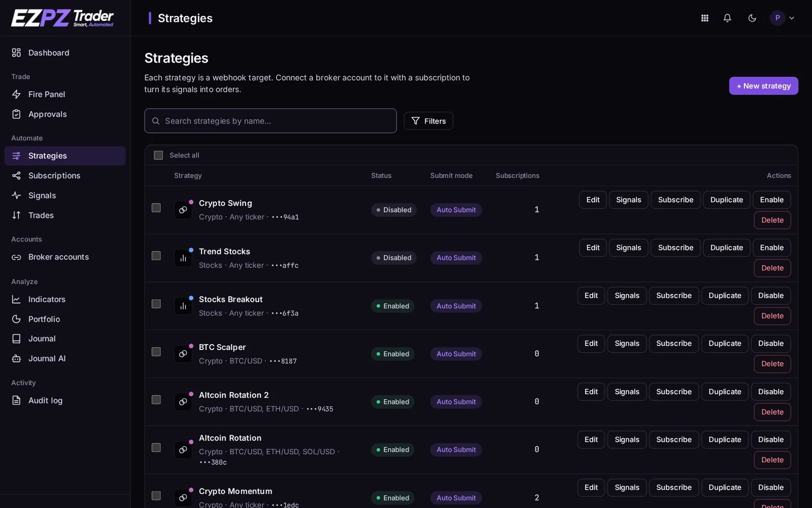Click the Crypto Swing strategy icon

pos(183,210)
